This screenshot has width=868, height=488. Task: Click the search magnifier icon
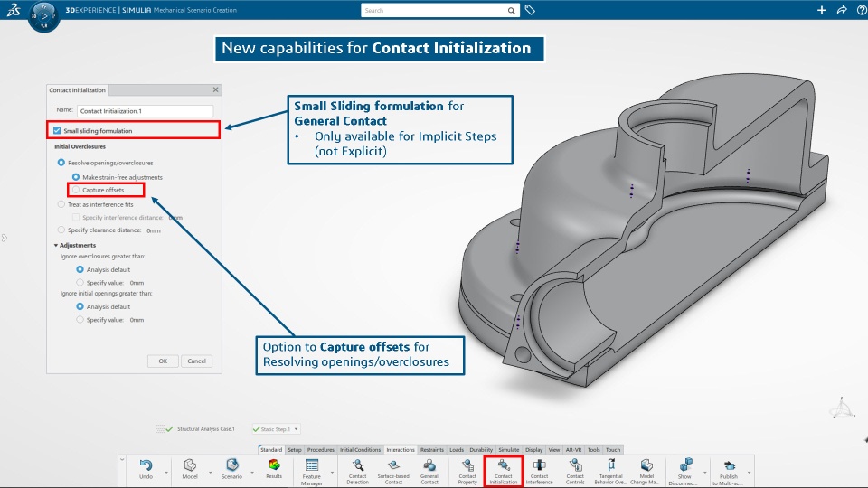511,11
